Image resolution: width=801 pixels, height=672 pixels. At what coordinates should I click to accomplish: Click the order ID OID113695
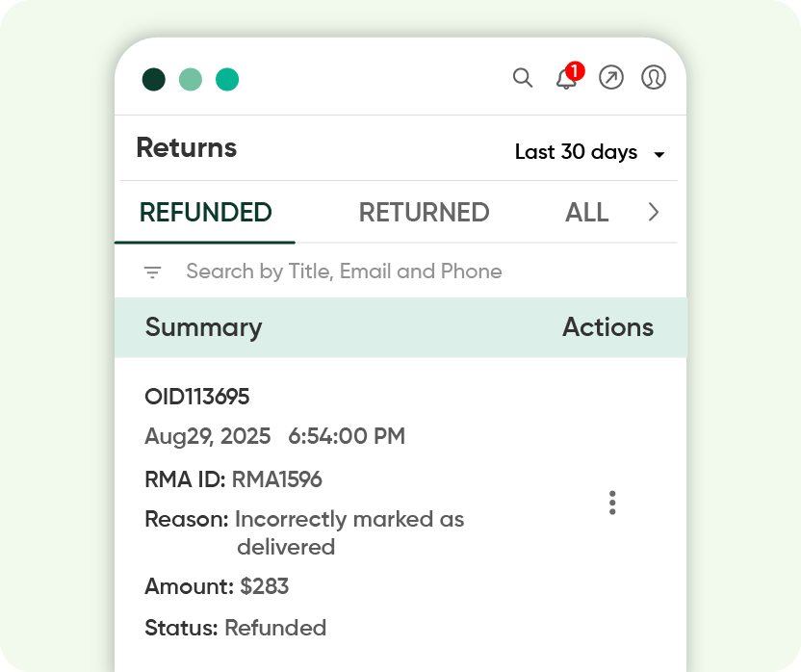196,396
